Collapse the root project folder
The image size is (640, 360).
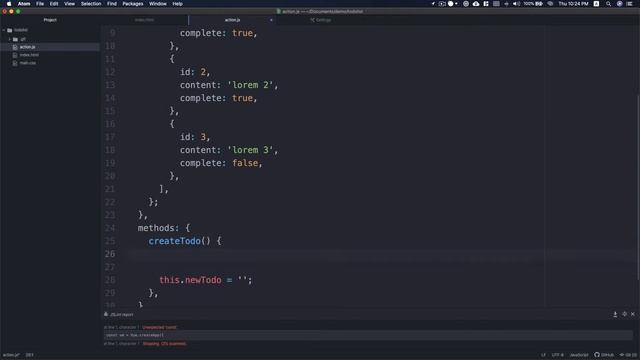coord(4,30)
